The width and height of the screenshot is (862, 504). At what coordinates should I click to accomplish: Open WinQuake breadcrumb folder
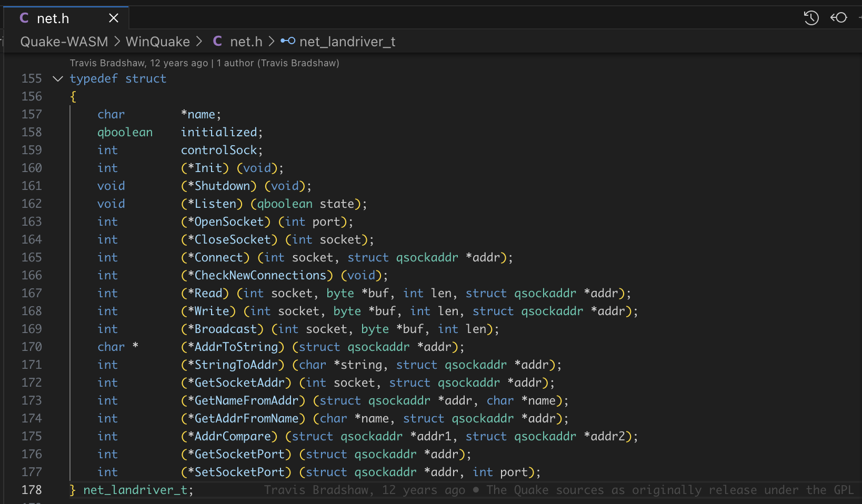[x=157, y=42]
